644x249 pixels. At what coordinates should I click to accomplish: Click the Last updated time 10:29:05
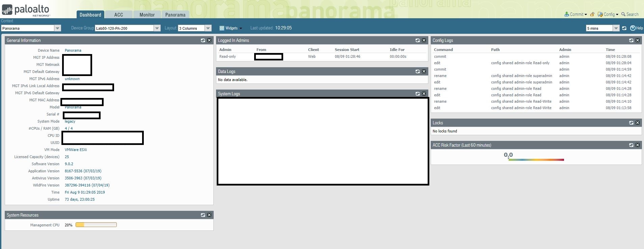[x=284, y=28]
